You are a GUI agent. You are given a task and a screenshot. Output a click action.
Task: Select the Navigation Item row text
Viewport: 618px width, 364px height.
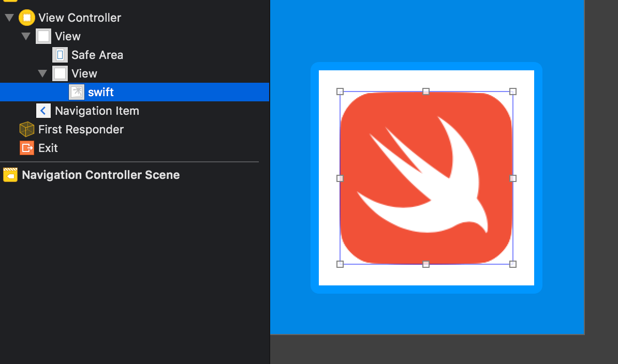point(97,111)
